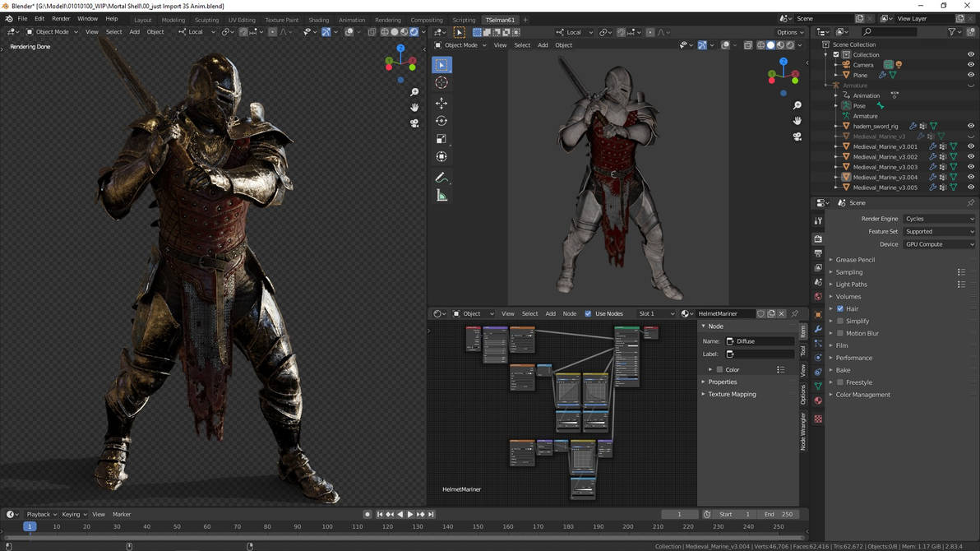Switch to the Sculpting workspace tab
This screenshot has height=551, width=980.
coord(206,20)
